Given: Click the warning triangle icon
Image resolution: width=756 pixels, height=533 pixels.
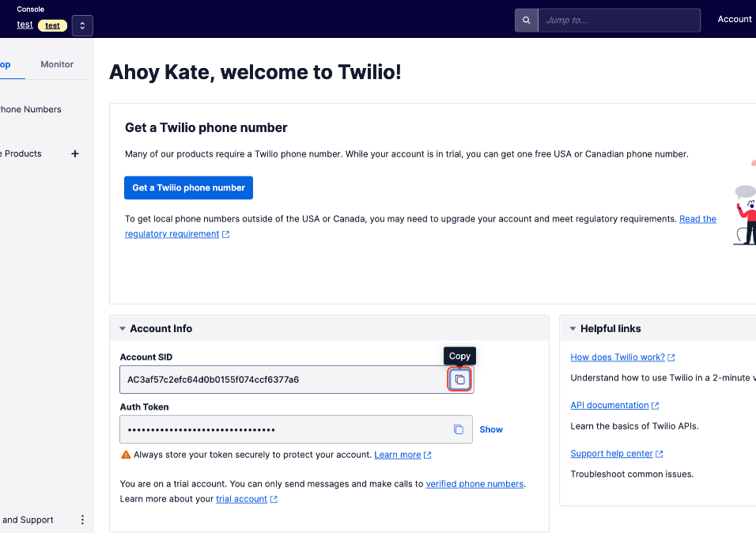Looking at the screenshot, I should [x=126, y=455].
